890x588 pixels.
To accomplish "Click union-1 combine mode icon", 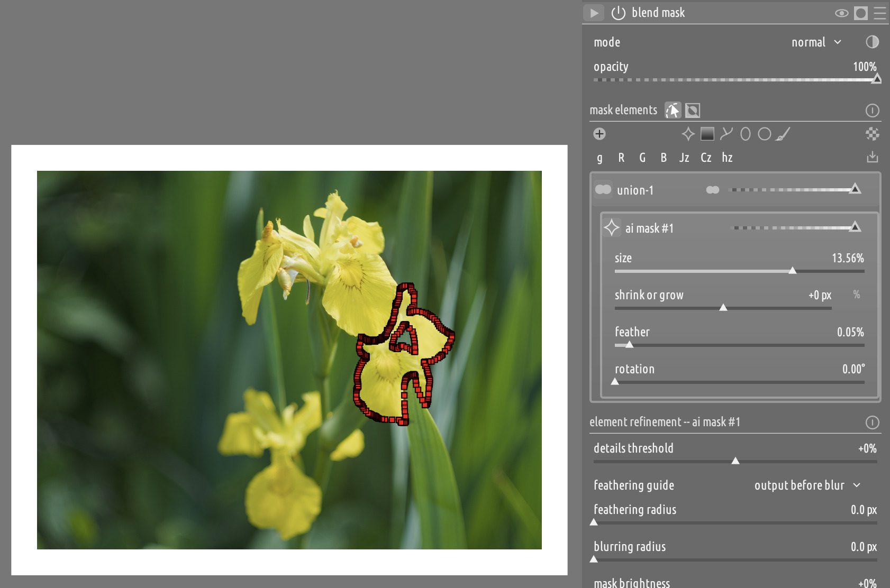I will click(x=713, y=190).
